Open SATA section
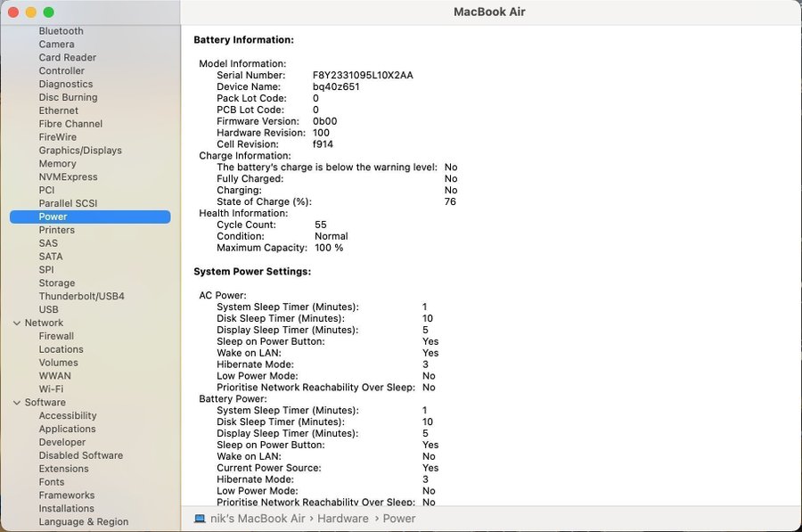Screen dimensions: 802x532 [51, 257]
